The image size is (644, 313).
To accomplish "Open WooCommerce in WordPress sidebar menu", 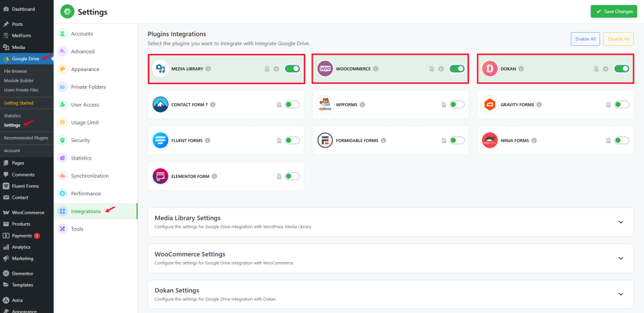I will click(x=26, y=212).
